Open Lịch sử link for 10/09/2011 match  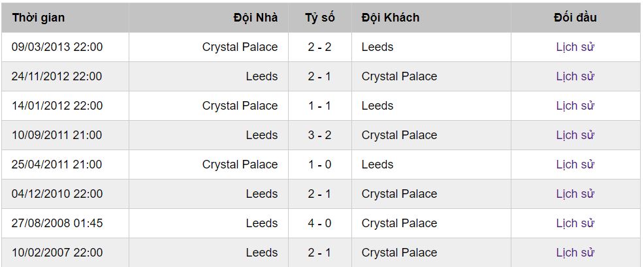tap(575, 135)
